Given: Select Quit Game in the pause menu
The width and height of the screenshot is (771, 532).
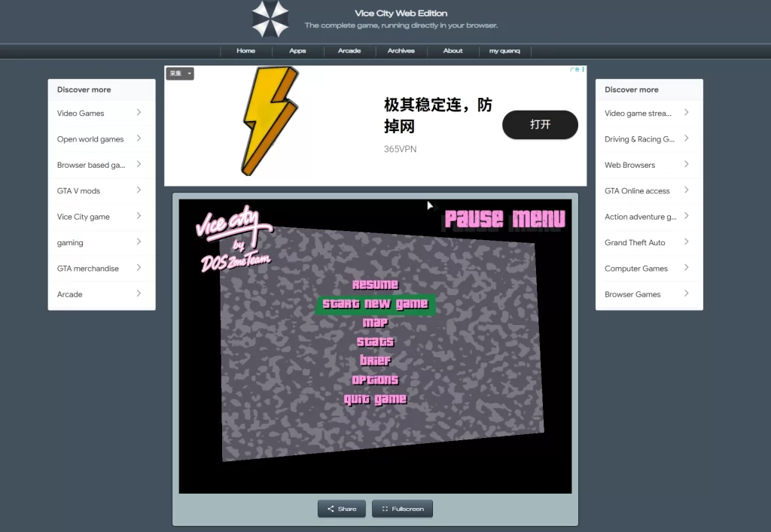Looking at the screenshot, I should [x=375, y=400].
